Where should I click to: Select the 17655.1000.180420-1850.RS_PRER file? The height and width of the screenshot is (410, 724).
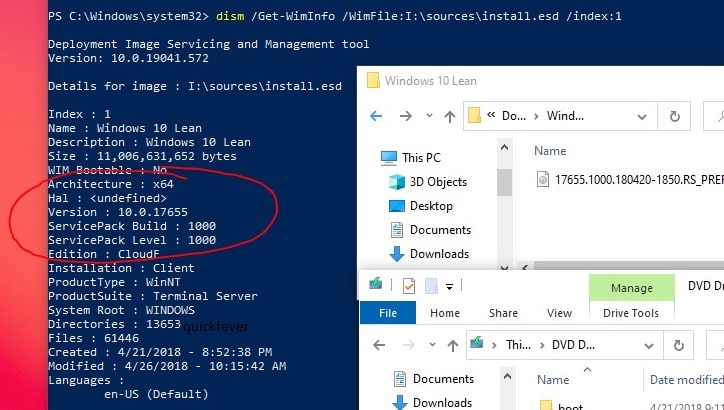point(630,180)
